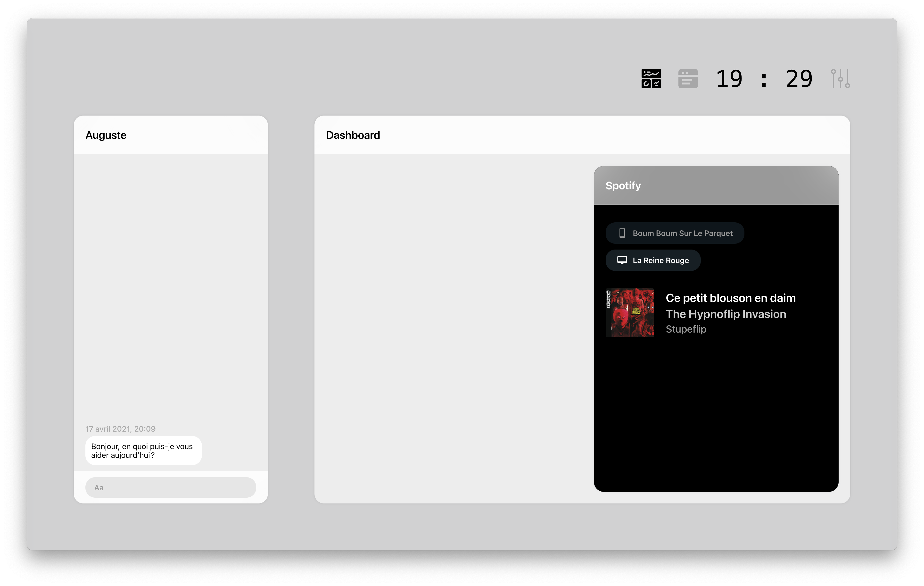Select the Boum Boum Sur Le Parquet device

(x=682, y=233)
